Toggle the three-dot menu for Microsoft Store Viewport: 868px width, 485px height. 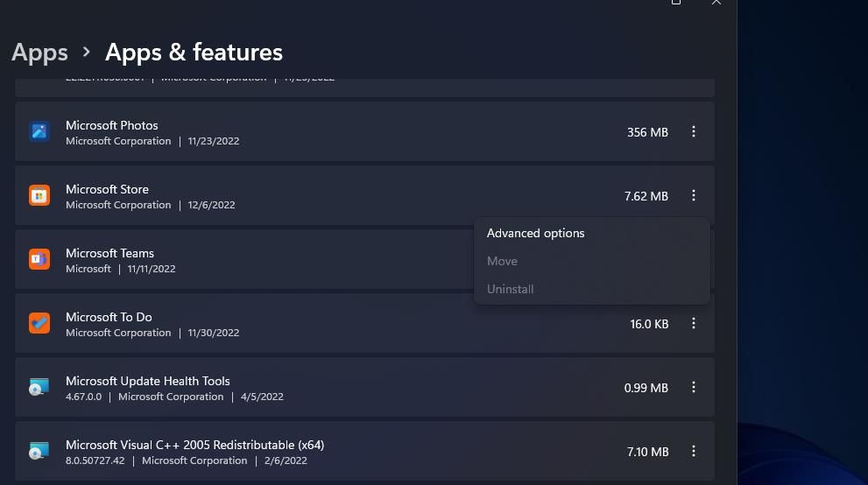[693, 196]
